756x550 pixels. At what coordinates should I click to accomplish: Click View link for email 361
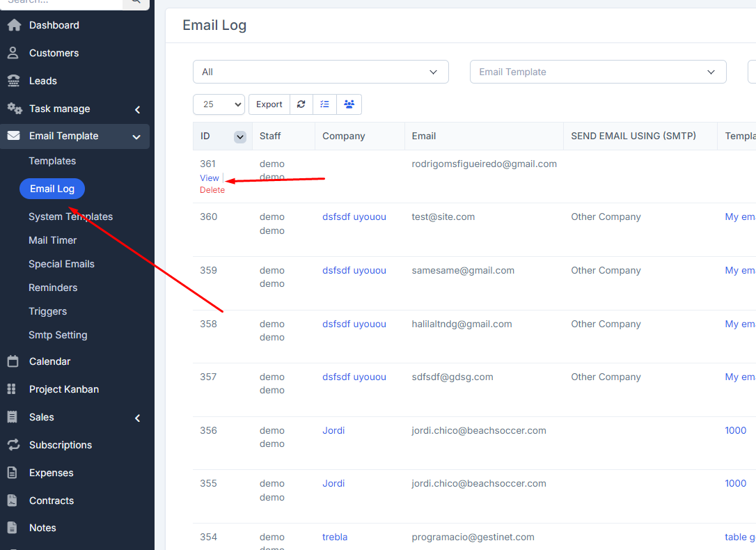(x=209, y=178)
